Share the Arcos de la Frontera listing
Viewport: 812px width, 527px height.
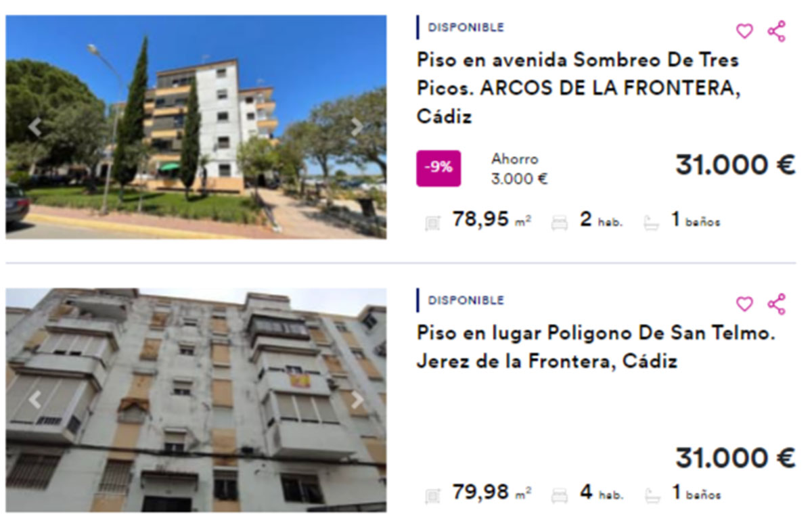point(777,31)
